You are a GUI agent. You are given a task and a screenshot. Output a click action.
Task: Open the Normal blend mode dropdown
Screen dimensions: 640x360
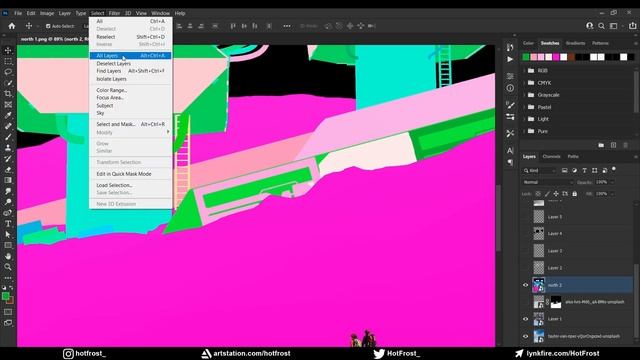tap(548, 182)
